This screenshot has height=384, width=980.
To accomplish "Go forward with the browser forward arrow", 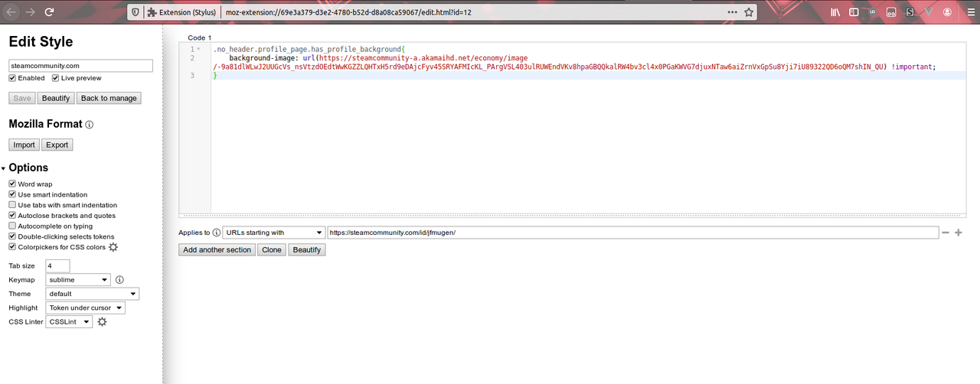I will pos(31,12).
